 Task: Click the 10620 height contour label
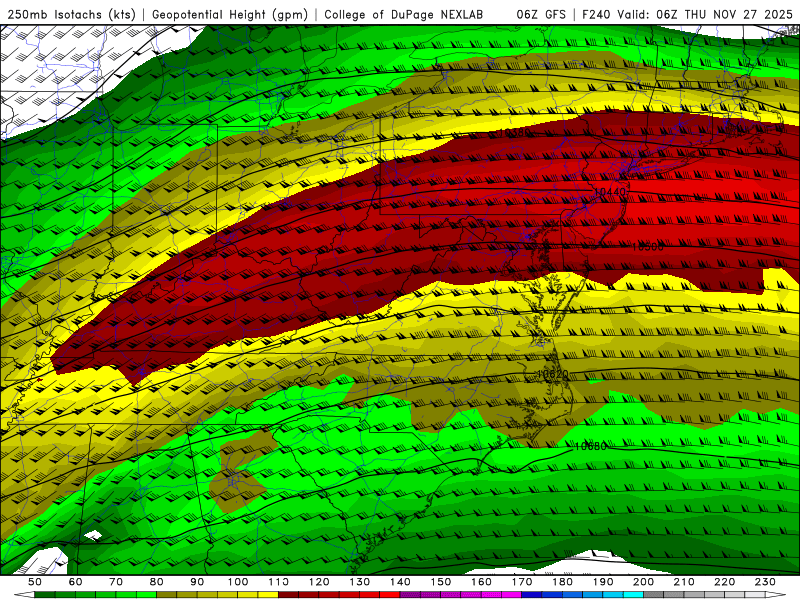point(553,375)
